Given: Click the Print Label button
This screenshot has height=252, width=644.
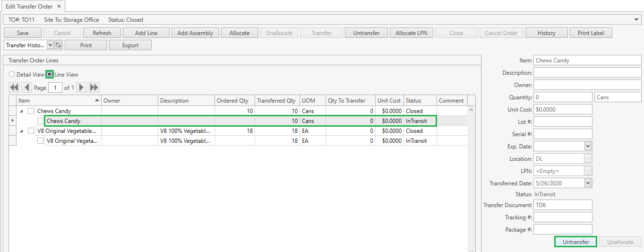Looking at the screenshot, I should 591,33.
